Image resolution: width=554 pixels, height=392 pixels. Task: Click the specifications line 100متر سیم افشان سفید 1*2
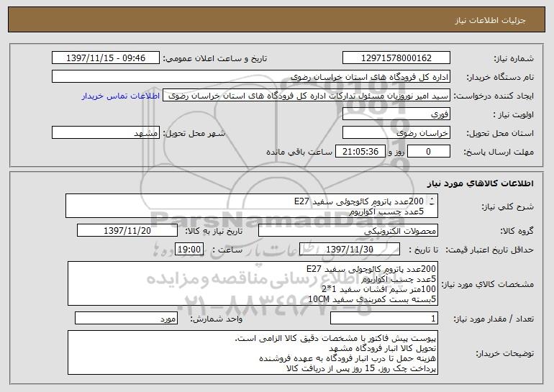tap(378, 289)
